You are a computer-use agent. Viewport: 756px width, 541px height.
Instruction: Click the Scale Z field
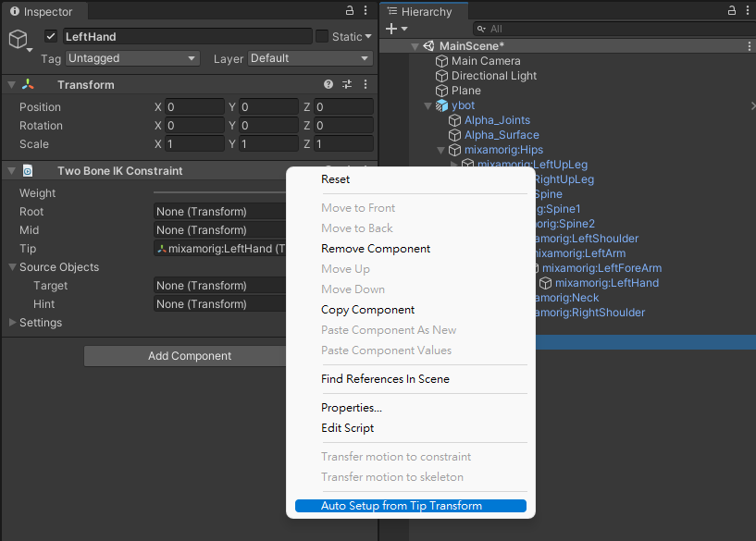343,143
